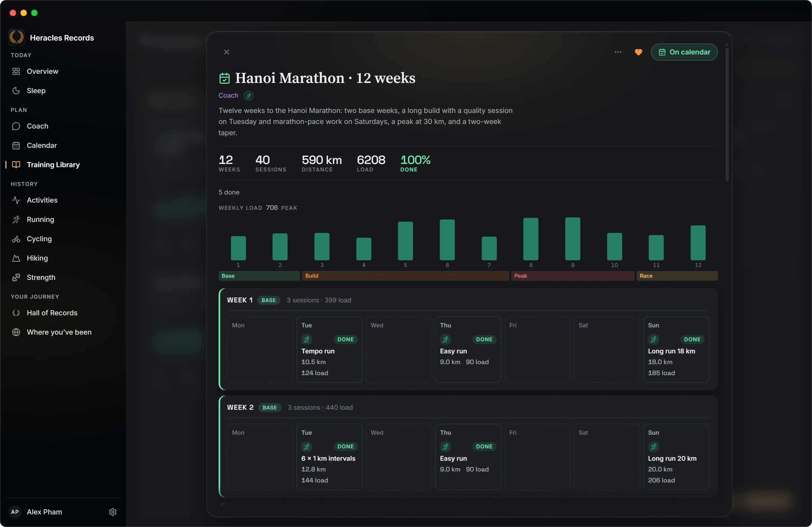Click the DONE badge on Tempo run
Image resolution: width=812 pixels, height=527 pixels.
[x=345, y=339]
